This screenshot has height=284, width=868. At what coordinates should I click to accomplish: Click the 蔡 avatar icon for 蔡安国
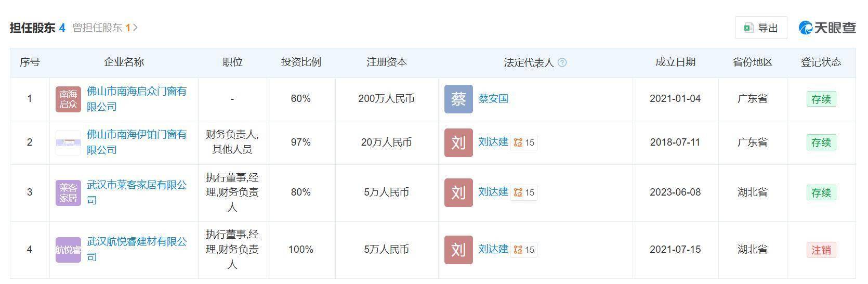(x=458, y=99)
